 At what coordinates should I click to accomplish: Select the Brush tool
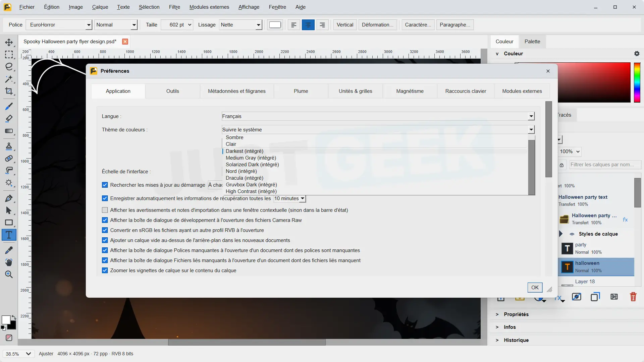tap(9, 106)
